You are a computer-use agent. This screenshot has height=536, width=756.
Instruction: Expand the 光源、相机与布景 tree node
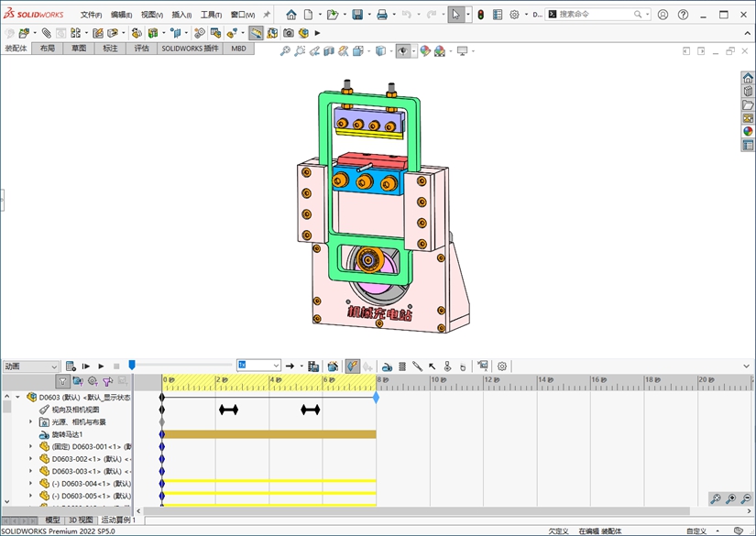pos(30,422)
